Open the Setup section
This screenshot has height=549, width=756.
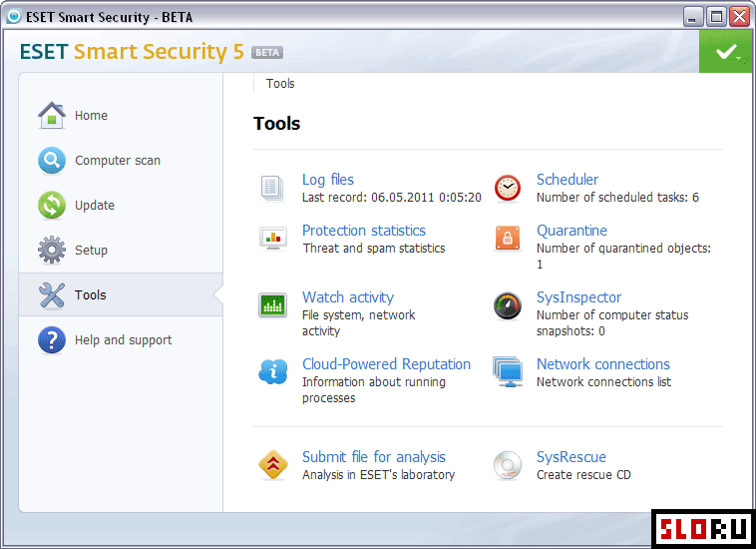coord(121,250)
